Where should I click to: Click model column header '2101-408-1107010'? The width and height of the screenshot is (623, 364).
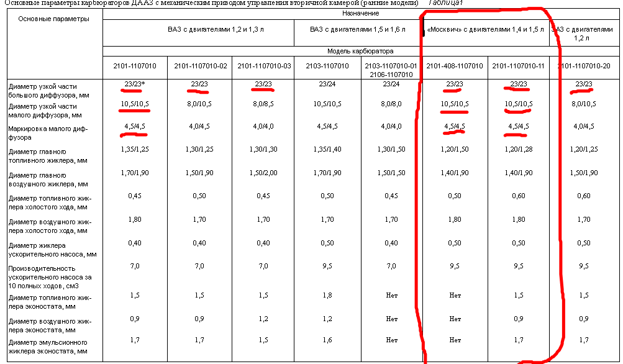tap(455, 66)
